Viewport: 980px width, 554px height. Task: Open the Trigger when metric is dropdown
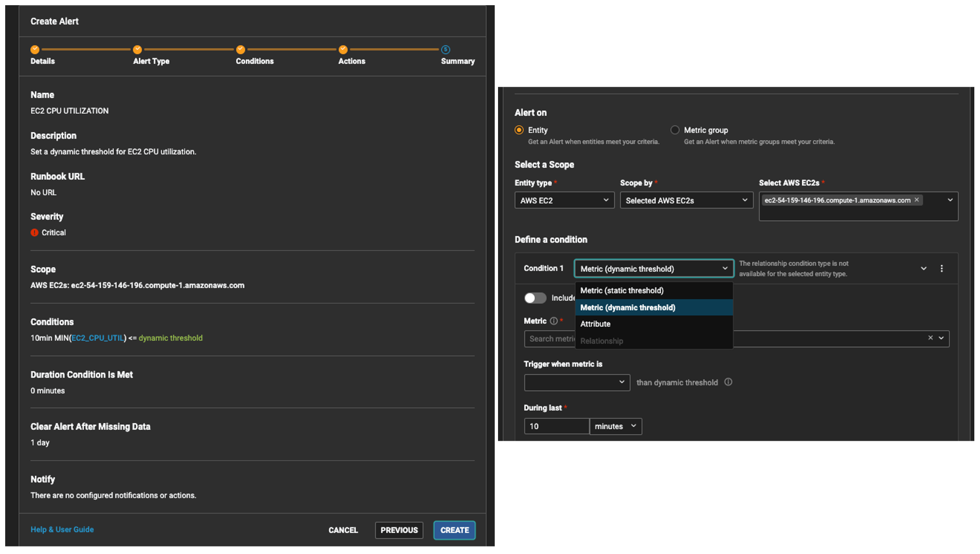[576, 382]
